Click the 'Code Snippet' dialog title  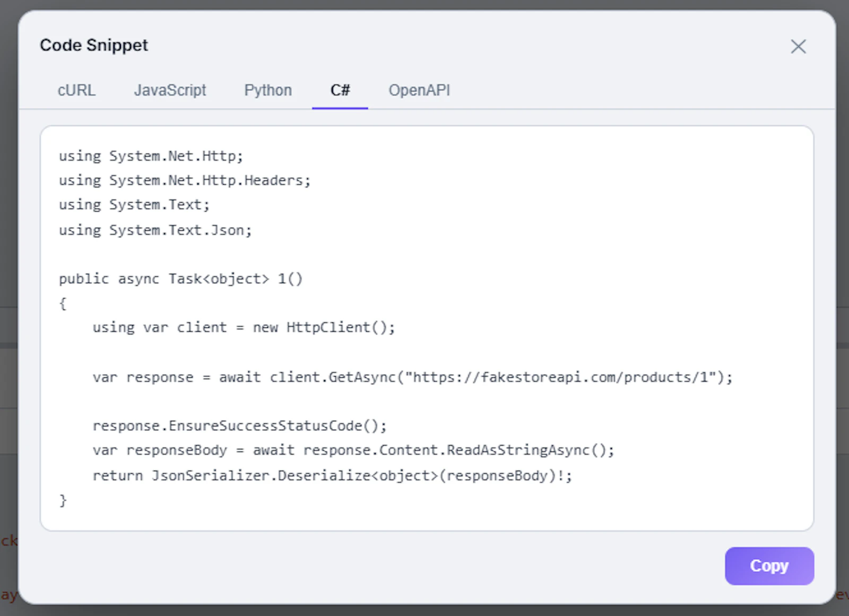pos(94,45)
